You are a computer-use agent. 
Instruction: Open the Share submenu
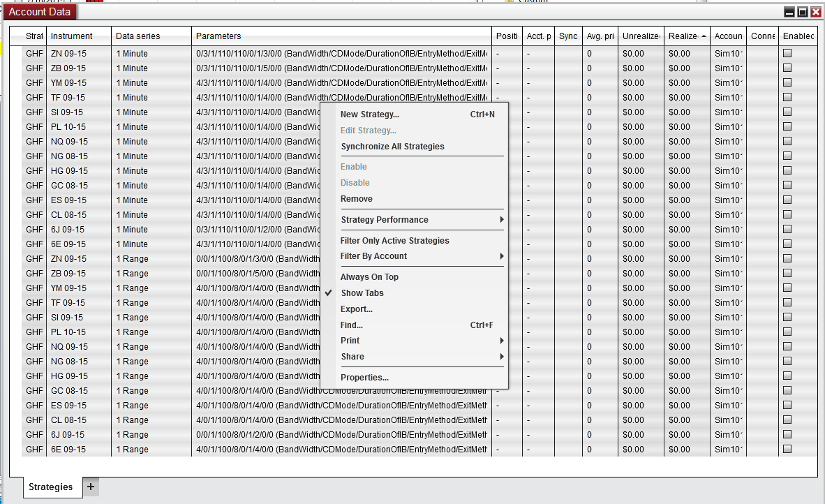point(414,357)
